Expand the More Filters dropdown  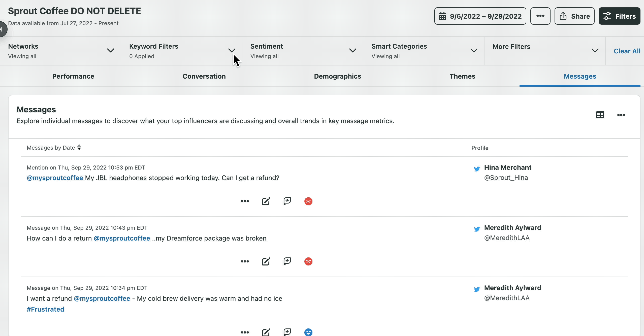pyautogui.click(x=545, y=51)
